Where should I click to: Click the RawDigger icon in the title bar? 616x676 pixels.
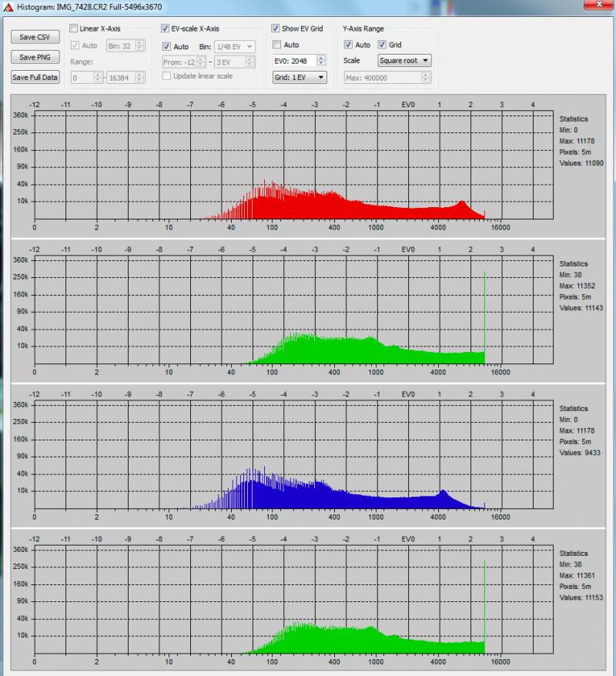pyautogui.click(x=8, y=7)
